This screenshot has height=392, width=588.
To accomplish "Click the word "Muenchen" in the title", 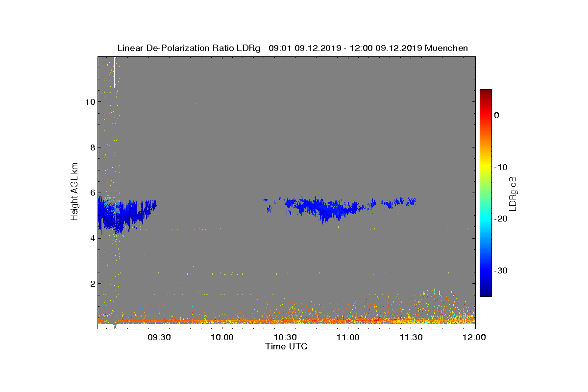I will pos(446,48).
